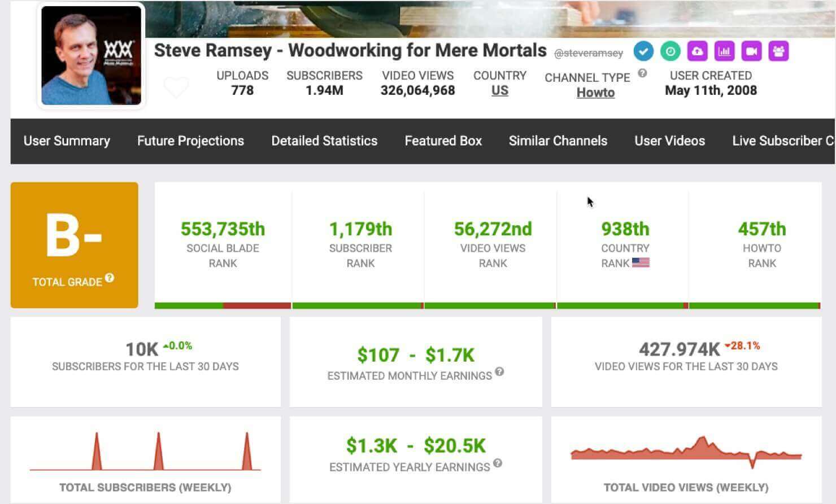Select the Similar Channels tab
The width and height of the screenshot is (836, 504).
[x=558, y=141]
